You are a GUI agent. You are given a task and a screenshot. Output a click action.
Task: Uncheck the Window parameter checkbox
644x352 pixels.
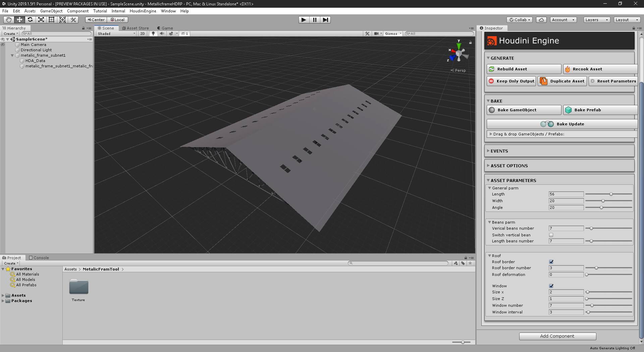tap(551, 286)
